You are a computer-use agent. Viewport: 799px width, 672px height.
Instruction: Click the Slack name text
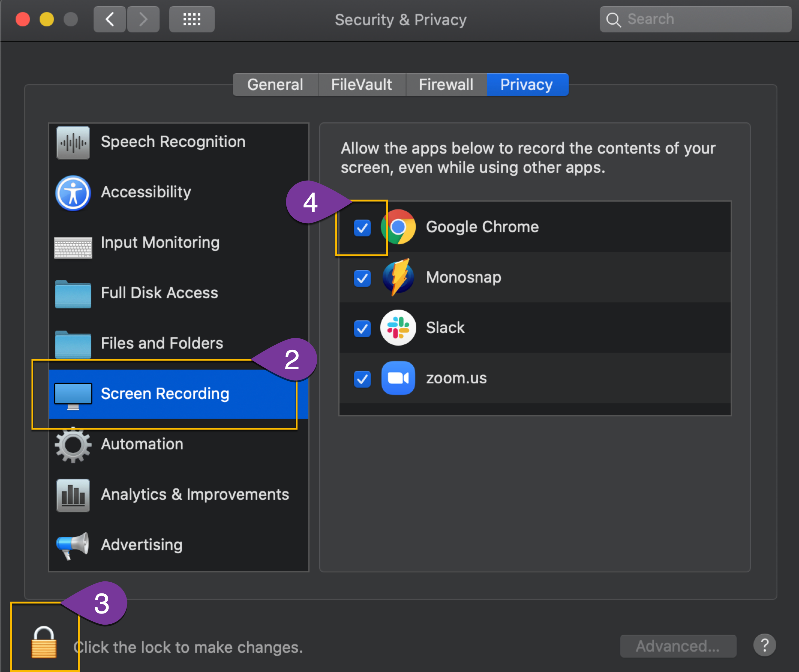tap(445, 328)
